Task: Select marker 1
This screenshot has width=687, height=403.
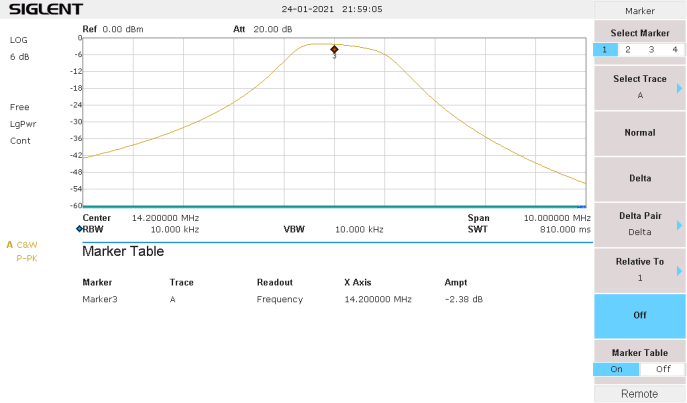Action: click(x=604, y=49)
